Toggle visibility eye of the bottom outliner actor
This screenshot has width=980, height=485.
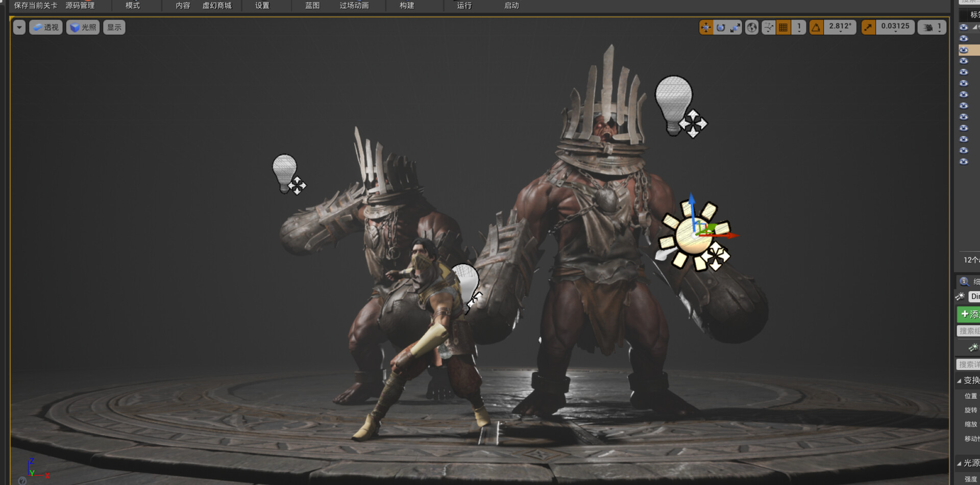pos(964,162)
